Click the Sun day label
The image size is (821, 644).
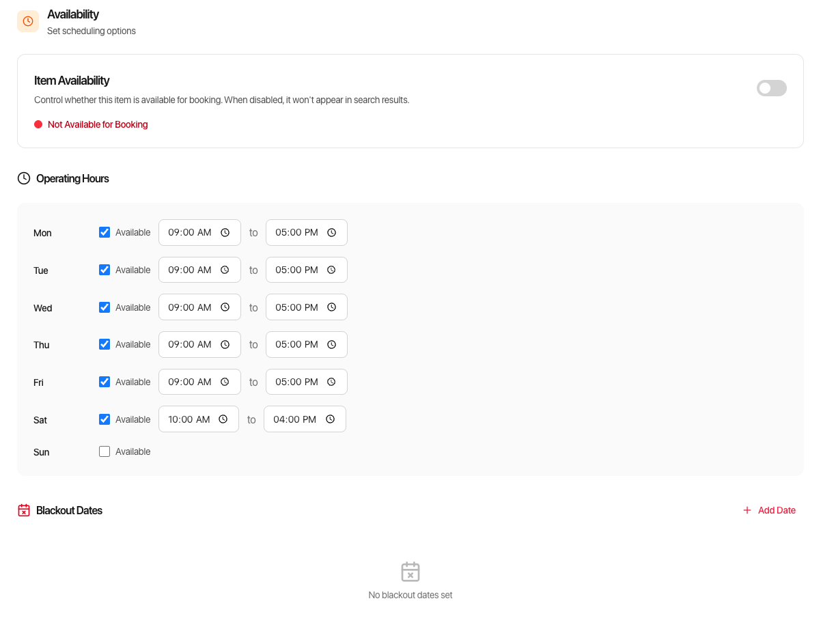[x=42, y=452]
